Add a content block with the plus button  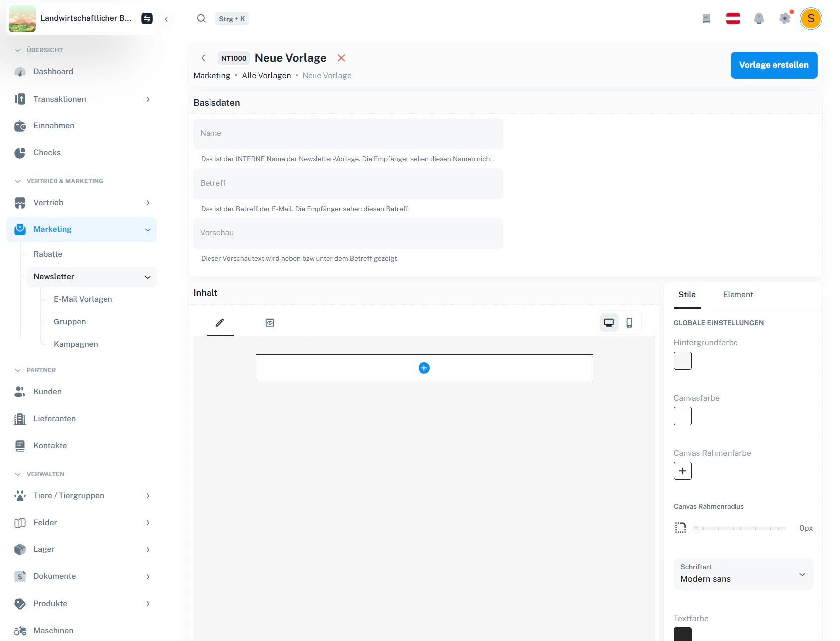click(424, 368)
